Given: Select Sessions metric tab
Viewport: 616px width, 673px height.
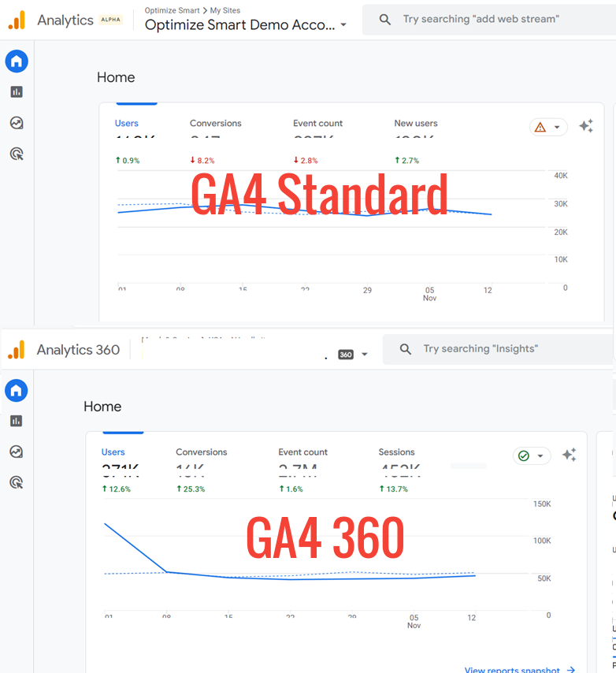Looking at the screenshot, I should [x=396, y=452].
